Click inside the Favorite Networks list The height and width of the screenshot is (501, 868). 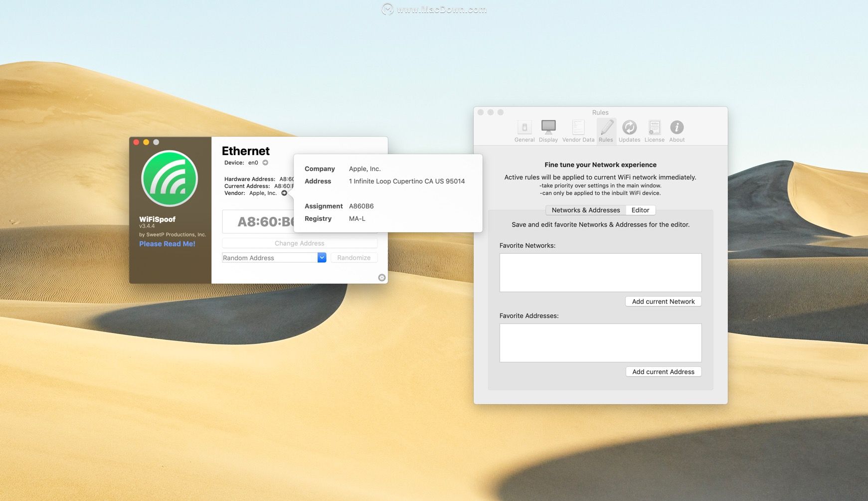[600, 273]
